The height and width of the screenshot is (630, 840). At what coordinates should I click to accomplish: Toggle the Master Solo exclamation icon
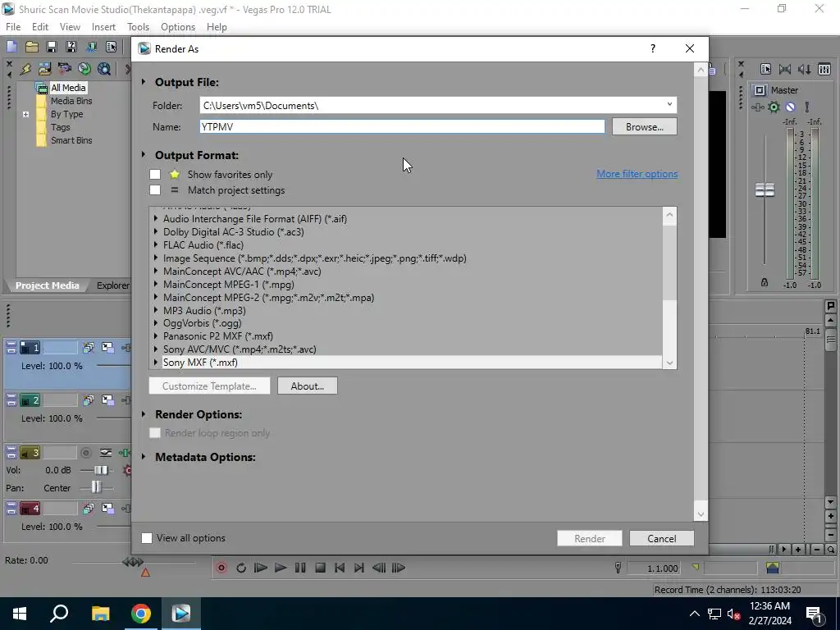pyautogui.click(x=807, y=107)
